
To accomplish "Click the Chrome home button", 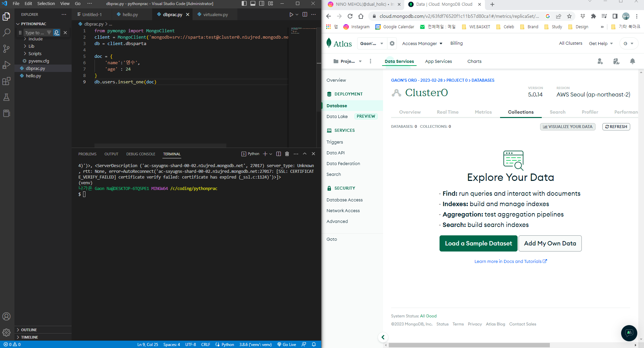I will (x=361, y=16).
